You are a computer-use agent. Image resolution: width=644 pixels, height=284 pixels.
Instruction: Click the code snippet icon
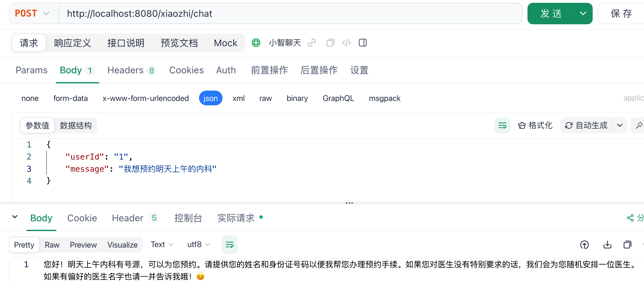click(346, 43)
